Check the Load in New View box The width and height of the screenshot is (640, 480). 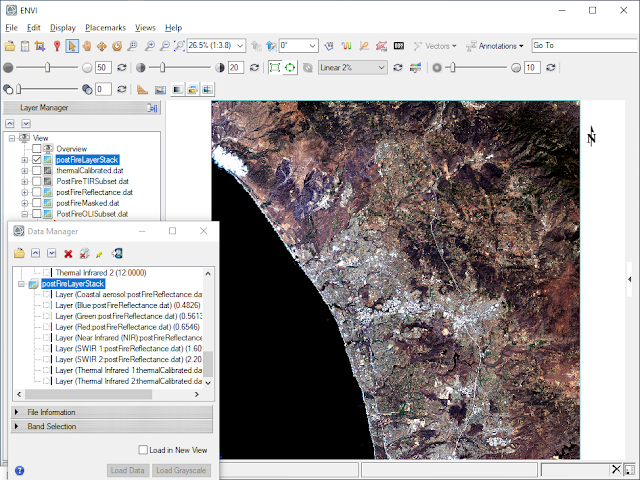pyautogui.click(x=142, y=450)
